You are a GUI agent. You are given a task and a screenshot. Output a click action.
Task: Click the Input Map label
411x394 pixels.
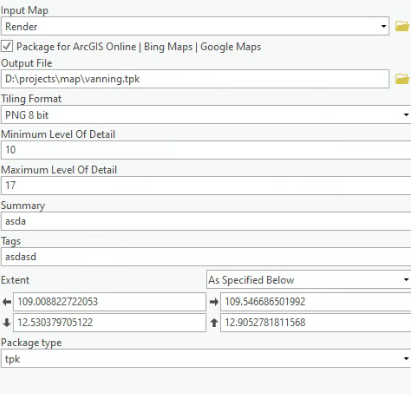(25, 10)
